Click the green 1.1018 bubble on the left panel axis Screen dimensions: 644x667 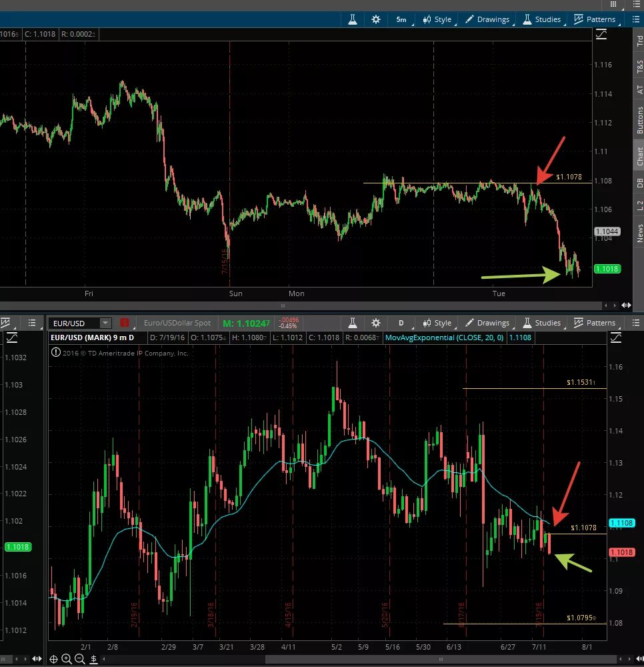18,547
